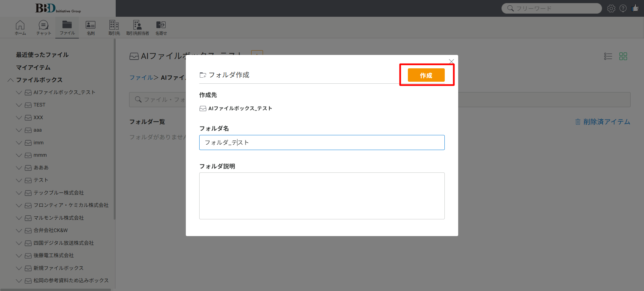This screenshot has height=291, width=644.
Task: Open the business card (名刺) icon
Action: tap(91, 27)
